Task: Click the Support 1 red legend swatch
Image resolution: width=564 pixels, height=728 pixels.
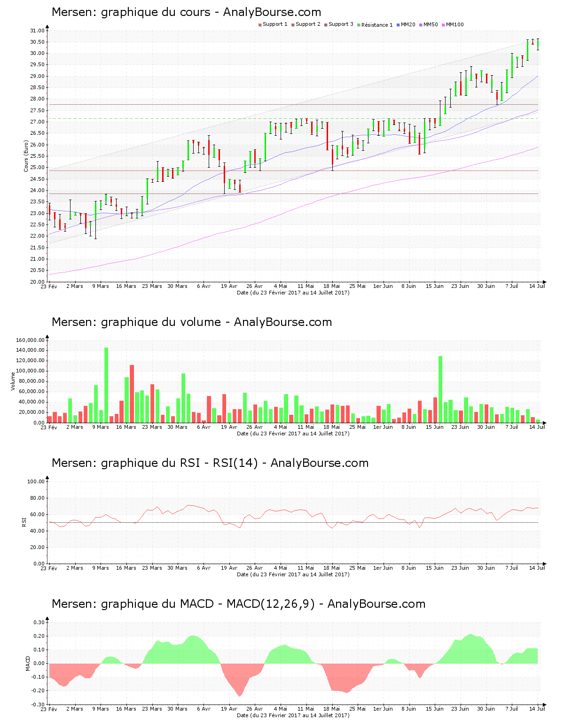Action: [260, 25]
